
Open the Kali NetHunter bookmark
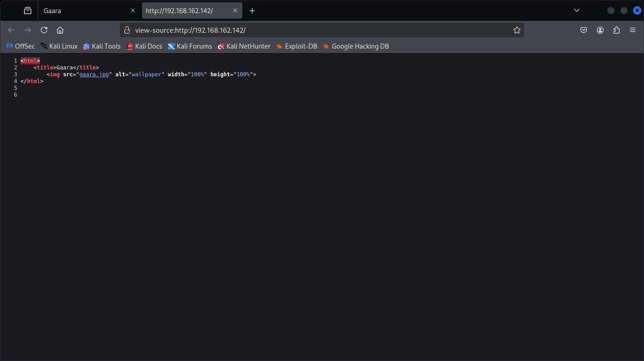click(x=244, y=46)
